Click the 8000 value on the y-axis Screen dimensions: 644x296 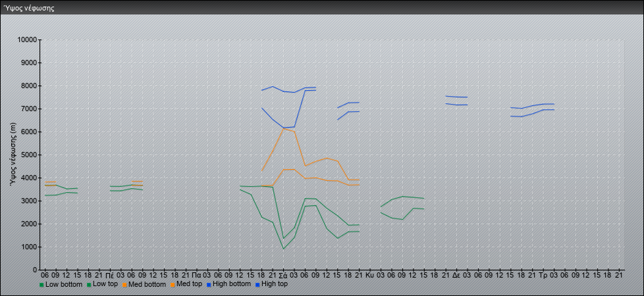pyautogui.click(x=29, y=86)
